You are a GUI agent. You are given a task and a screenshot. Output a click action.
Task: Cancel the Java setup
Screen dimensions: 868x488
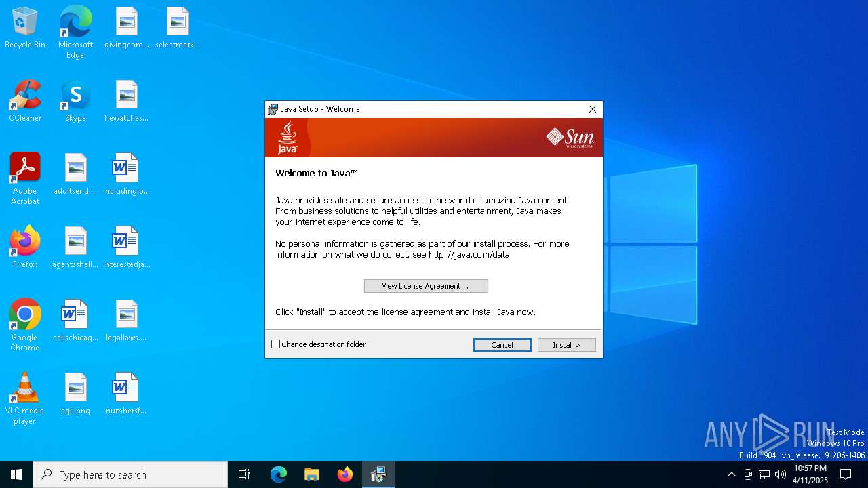(502, 345)
